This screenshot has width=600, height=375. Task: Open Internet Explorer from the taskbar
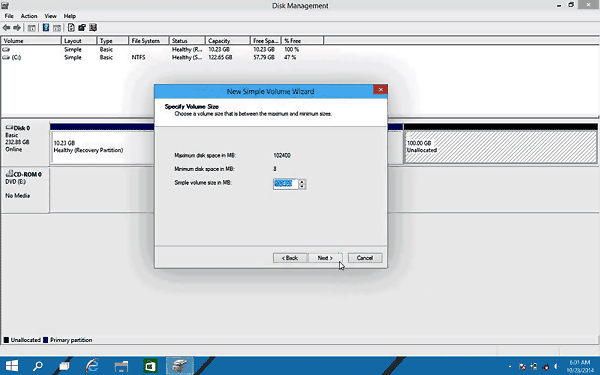click(92, 366)
